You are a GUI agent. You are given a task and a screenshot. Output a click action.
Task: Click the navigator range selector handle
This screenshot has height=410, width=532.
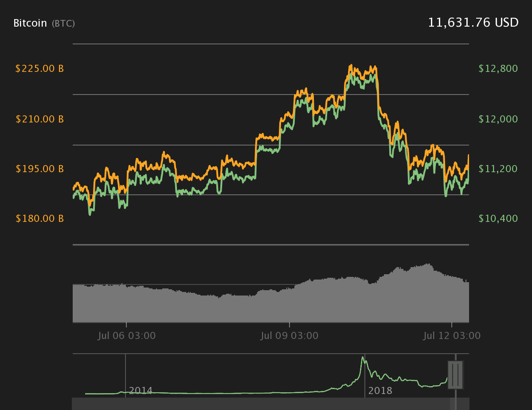[455, 375]
